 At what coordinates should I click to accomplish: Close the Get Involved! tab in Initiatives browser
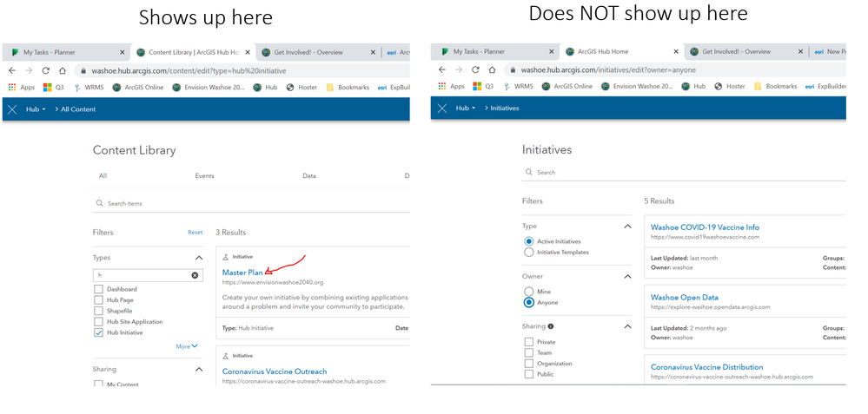[x=800, y=51]
